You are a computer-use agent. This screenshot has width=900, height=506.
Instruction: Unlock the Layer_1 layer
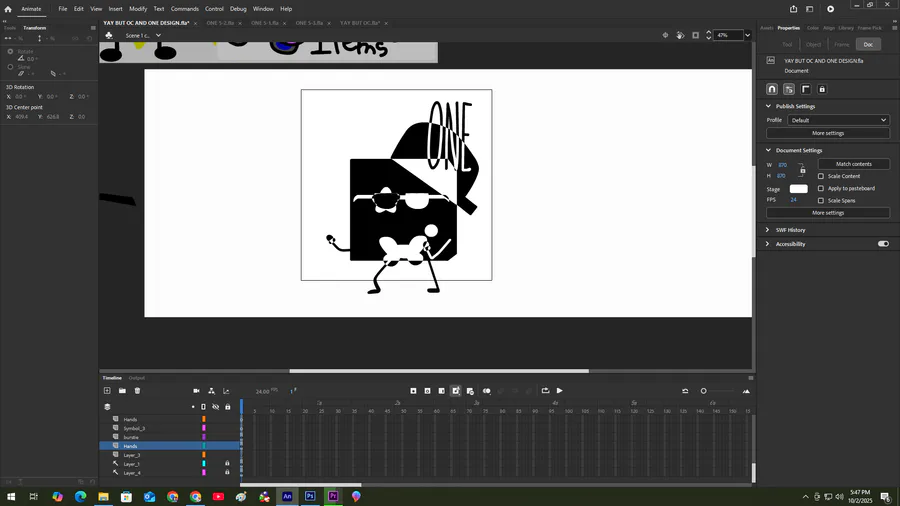227,464
